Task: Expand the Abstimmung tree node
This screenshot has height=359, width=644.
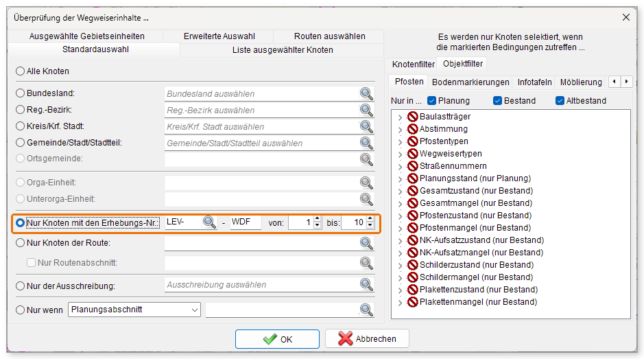Action: point(400,130)
